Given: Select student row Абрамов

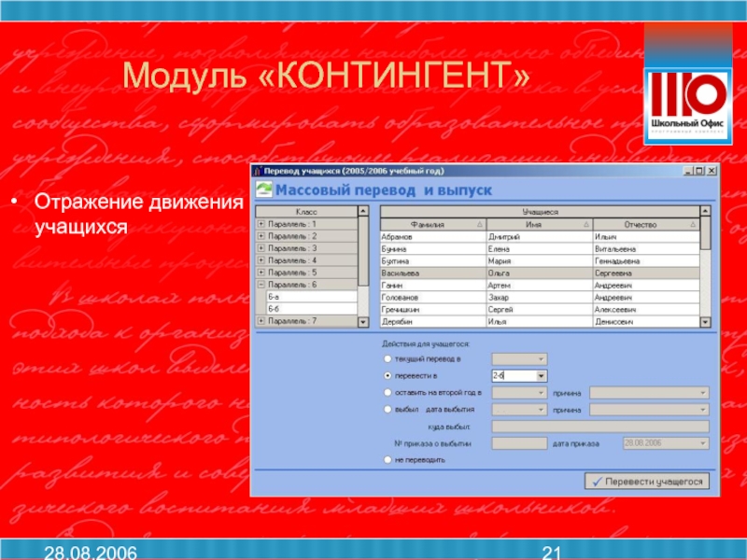Looking at the screenshot, I should pyautogui.click(x=540, y=237).
